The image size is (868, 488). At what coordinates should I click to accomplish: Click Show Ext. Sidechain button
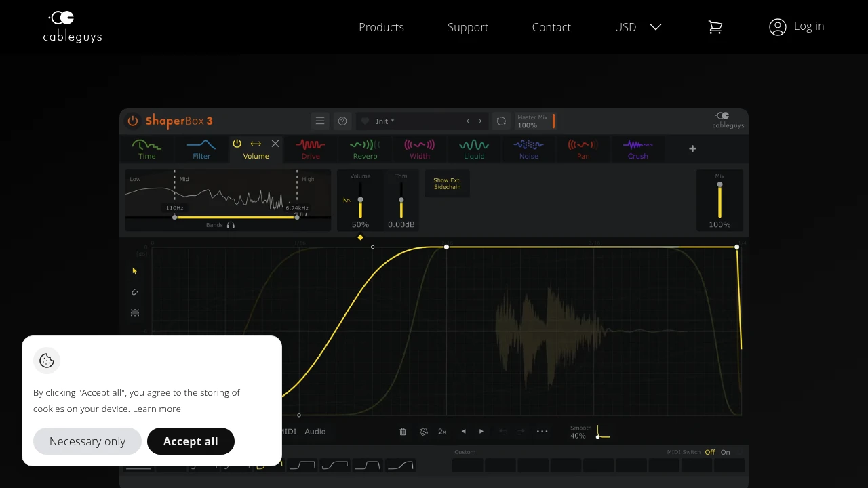point(448,184)
